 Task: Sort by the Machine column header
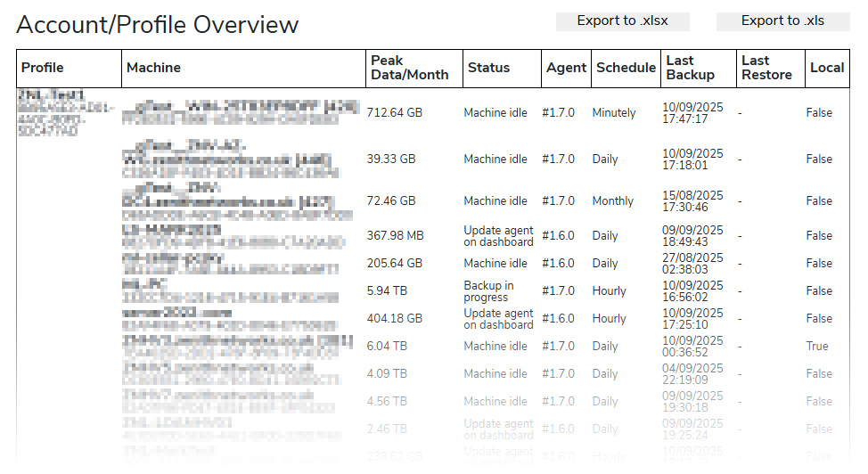pyautogui.click(x=153, y=68)
